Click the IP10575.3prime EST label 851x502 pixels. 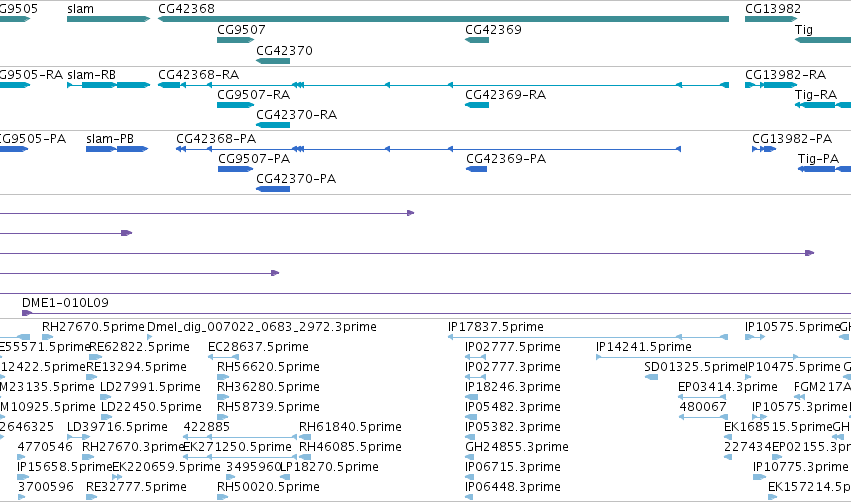click(x=799, y=408)
